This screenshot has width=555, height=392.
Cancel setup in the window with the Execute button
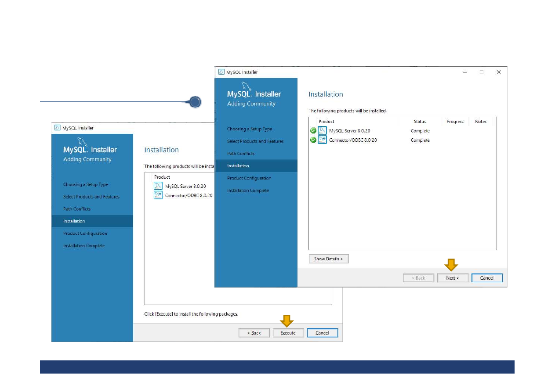pos(322,333)
